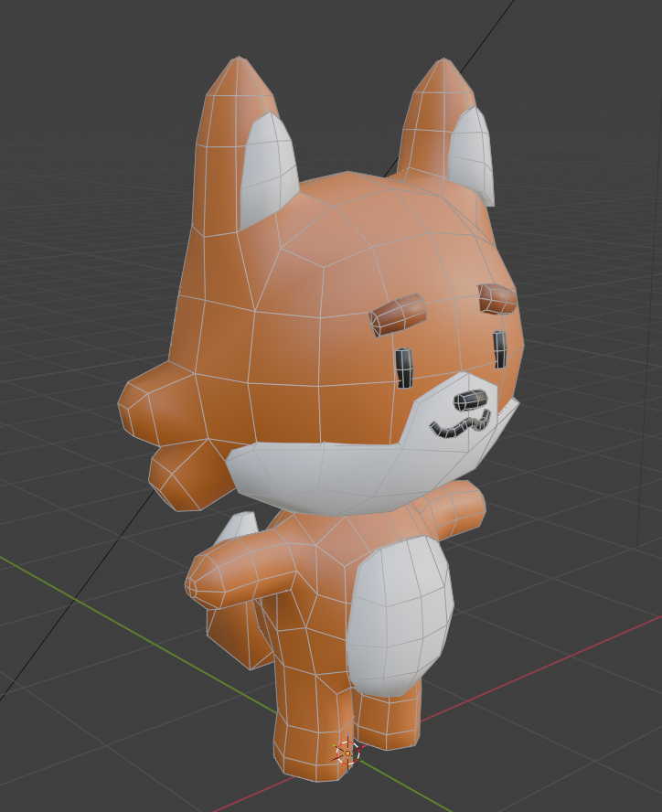Select the white belly patch on the body
The height and width of the screenshot is (812, 662).
tap(399, 615)
